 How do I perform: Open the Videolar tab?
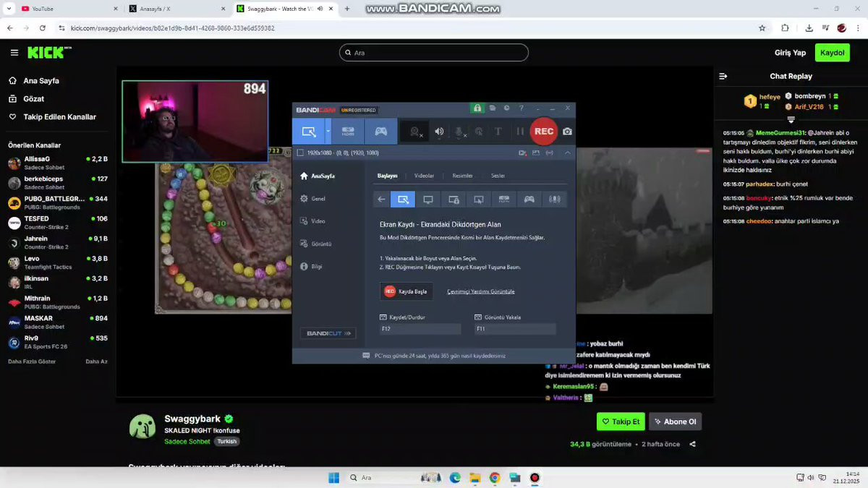coord(424,176)
